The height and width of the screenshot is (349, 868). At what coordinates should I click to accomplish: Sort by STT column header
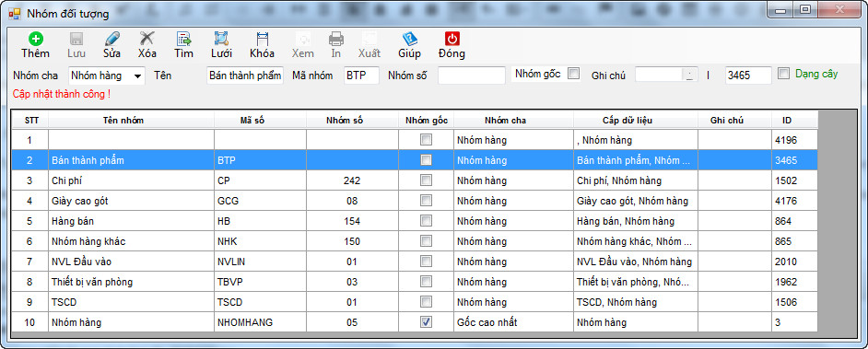pos(29,120)
